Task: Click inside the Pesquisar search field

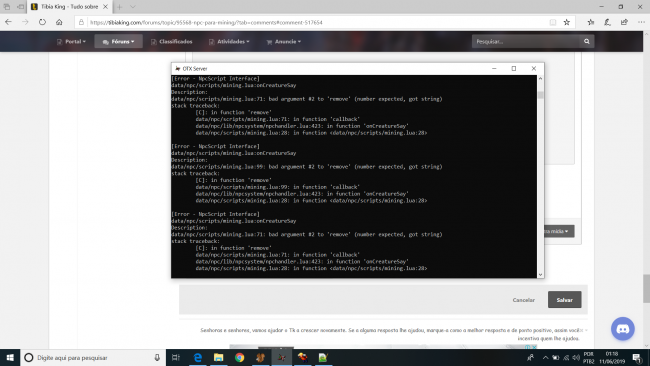Action: (525, 41)
